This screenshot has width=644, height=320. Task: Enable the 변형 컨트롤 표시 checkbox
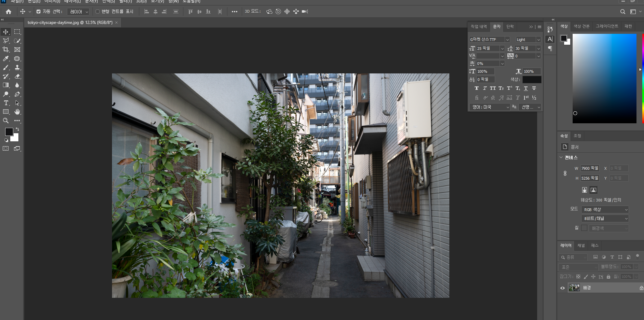coord(97,12)
